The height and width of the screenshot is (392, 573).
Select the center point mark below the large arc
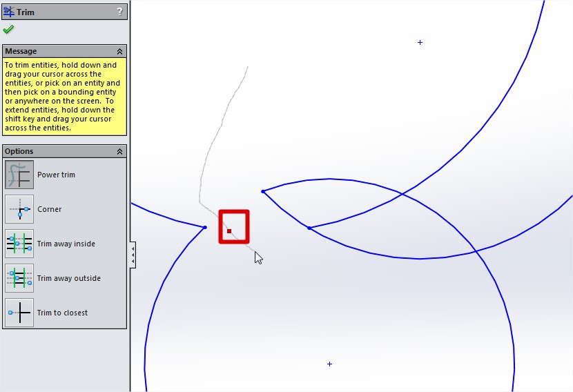point(329,364)
